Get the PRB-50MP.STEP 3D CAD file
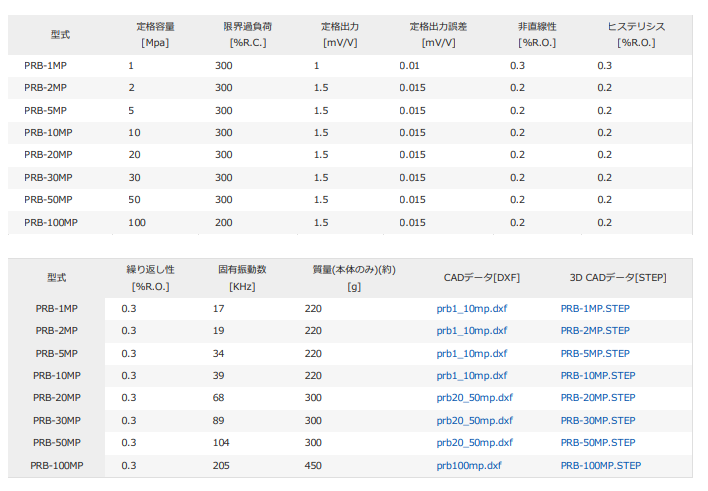Viewport: 708px width, 491px height. tap(598, 443)
